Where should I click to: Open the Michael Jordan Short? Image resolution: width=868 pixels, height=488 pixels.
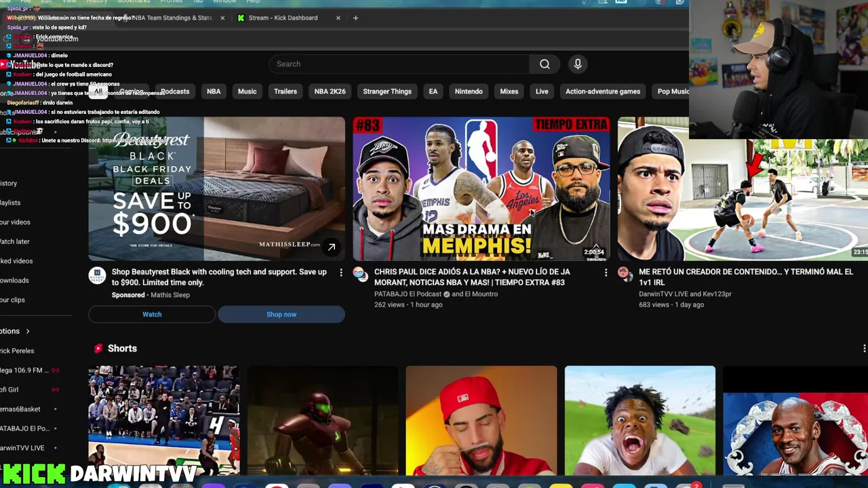(795, 421)
